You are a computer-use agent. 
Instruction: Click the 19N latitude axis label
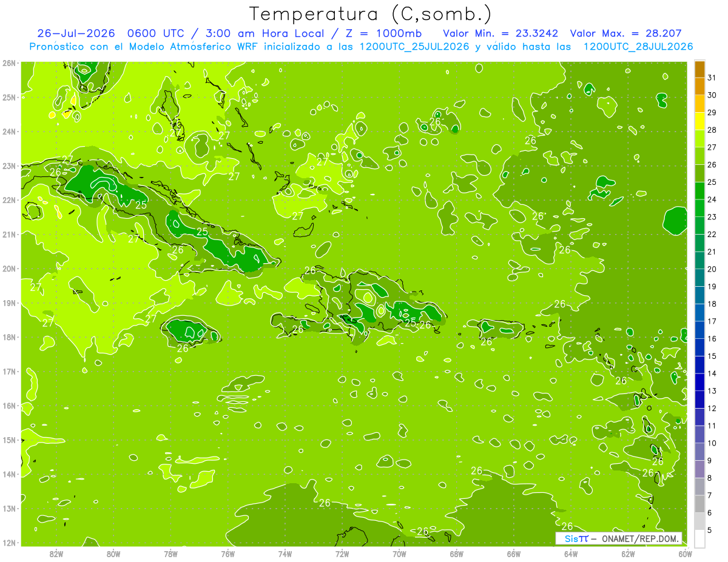[9, 303]
